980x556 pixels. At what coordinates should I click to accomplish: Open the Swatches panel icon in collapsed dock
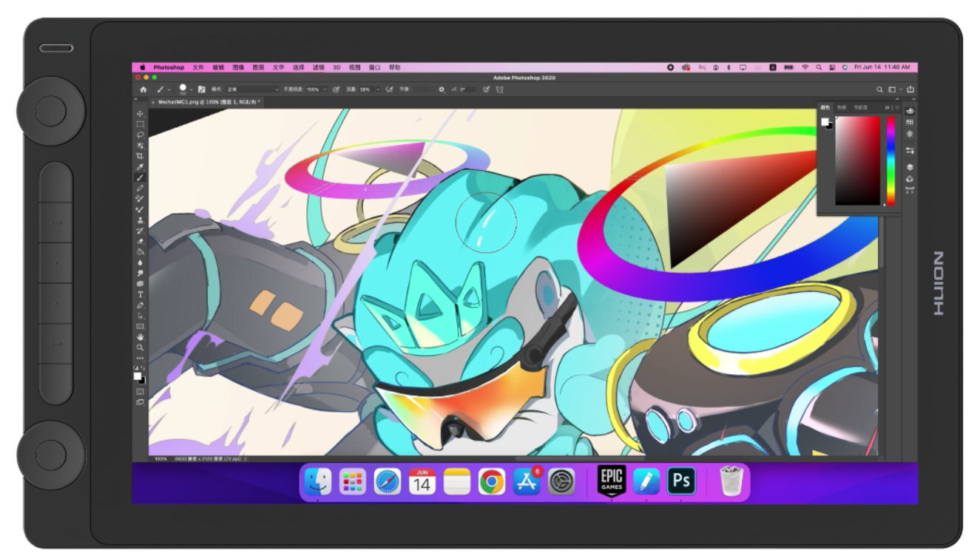pyautogui.click(x=910, y=122)
